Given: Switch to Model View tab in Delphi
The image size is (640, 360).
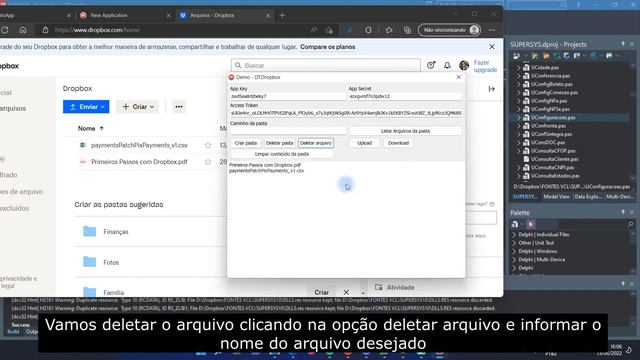Looking at the screenshot, I should (556, 197).
